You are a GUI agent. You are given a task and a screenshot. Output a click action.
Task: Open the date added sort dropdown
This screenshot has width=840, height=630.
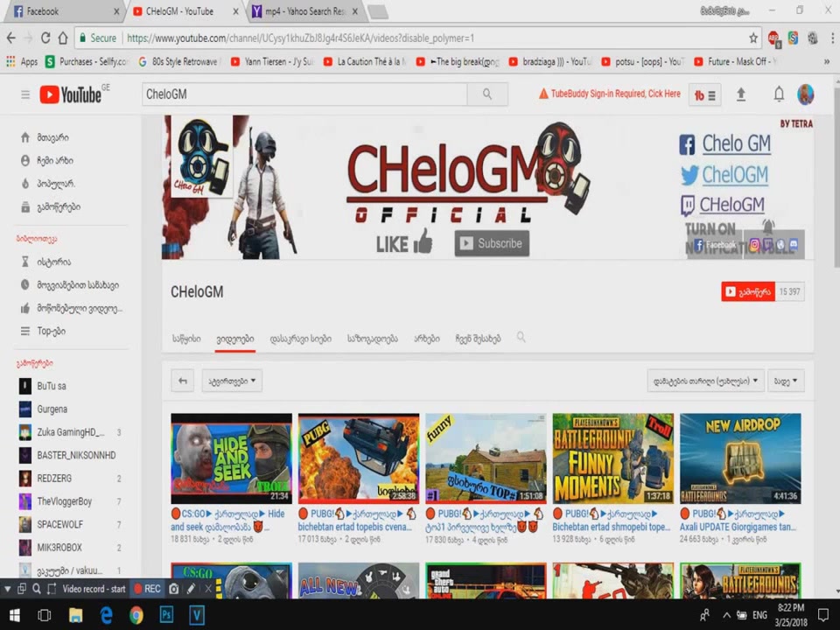pyautogui.click(x=705, y=381)
